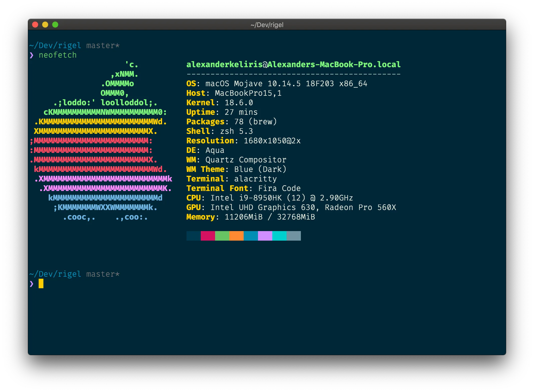Click the green zoom window button
534x392 pixels.
click(x=55, y=25)
